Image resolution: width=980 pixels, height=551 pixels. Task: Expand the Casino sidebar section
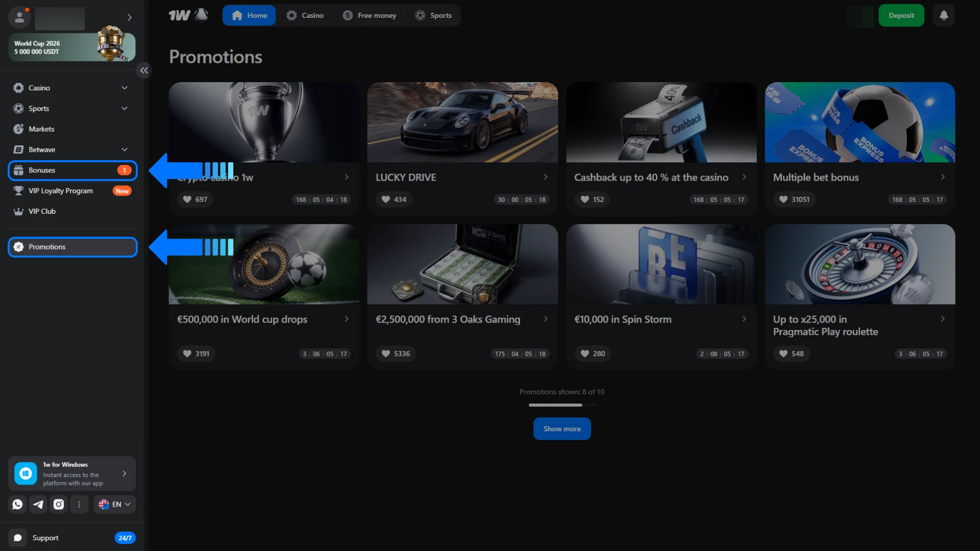click(125, 88)
